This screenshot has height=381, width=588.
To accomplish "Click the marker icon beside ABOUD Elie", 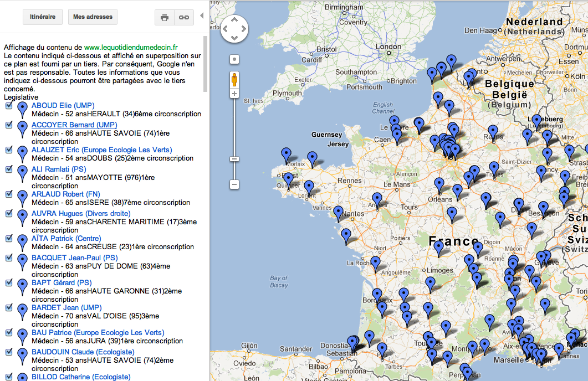I will click(x=22, y=109).
